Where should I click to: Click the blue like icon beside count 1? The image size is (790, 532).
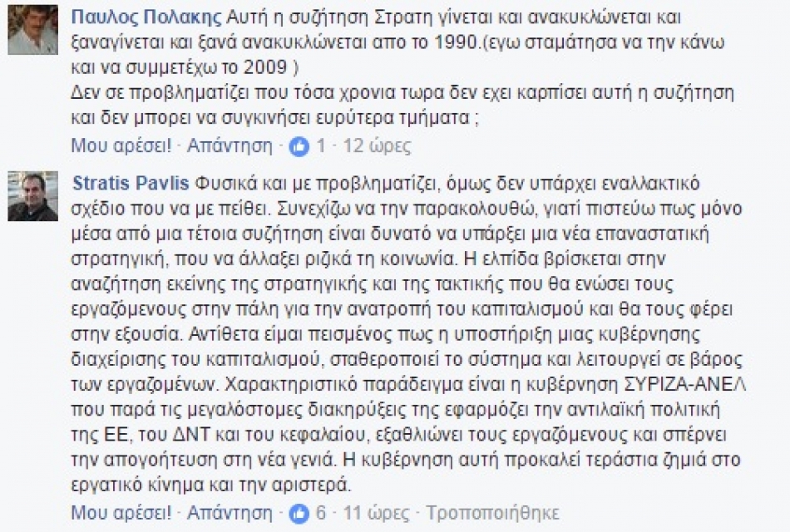click(299, 147)
